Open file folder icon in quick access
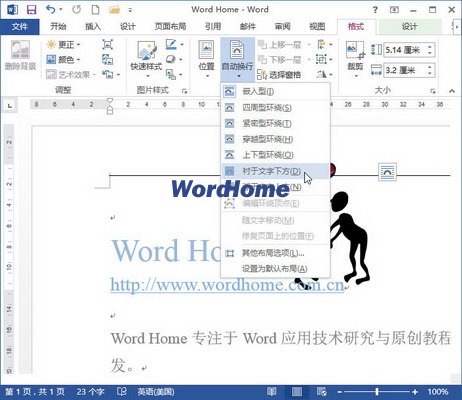The width and height of the screenshot is (462, 400). [114, 10]
